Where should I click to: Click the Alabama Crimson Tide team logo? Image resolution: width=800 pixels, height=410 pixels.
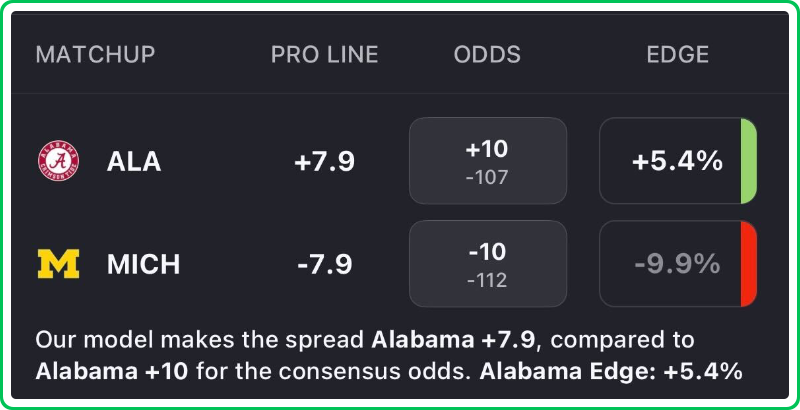pyautogui.click(x=58, y=161)
